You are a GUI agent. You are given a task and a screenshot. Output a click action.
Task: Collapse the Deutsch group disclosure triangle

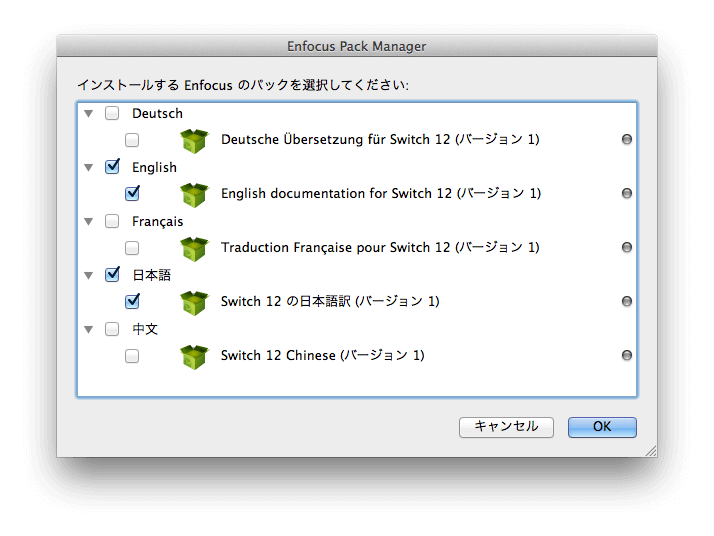89,113
